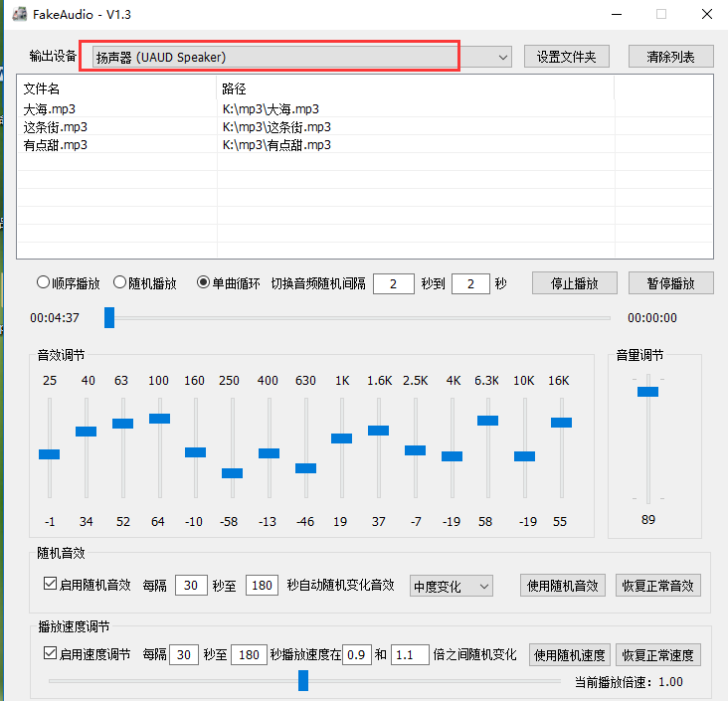This screenshot has width=728, height=701.
Task: Click the 630 Hz equalizer slider
Action: point(305,468)
